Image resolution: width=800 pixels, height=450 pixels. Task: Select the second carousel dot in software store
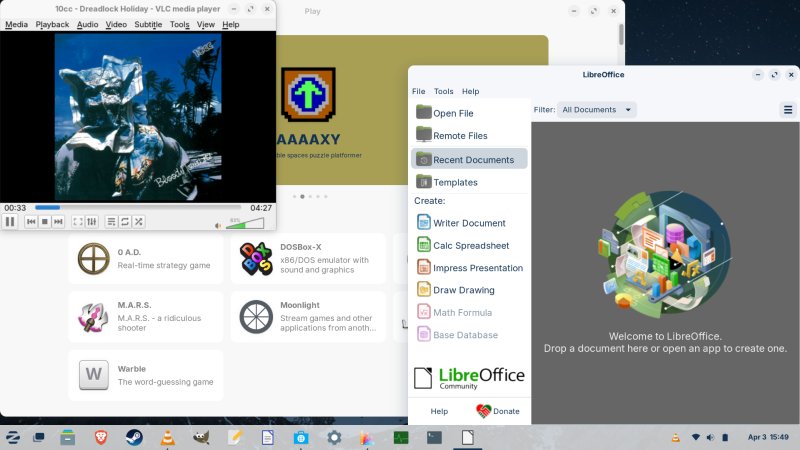pyautogui.click(x=303, y=196)
